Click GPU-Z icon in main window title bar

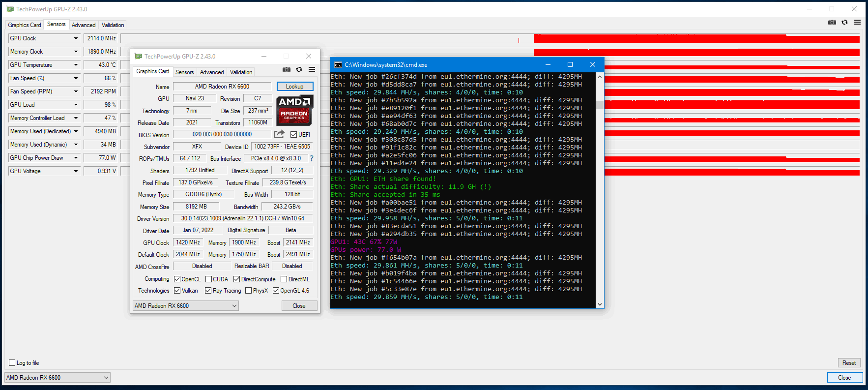[10, 9]
